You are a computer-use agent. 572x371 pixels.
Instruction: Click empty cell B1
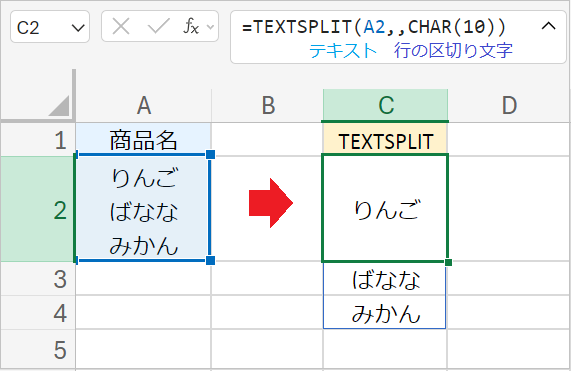267,140
